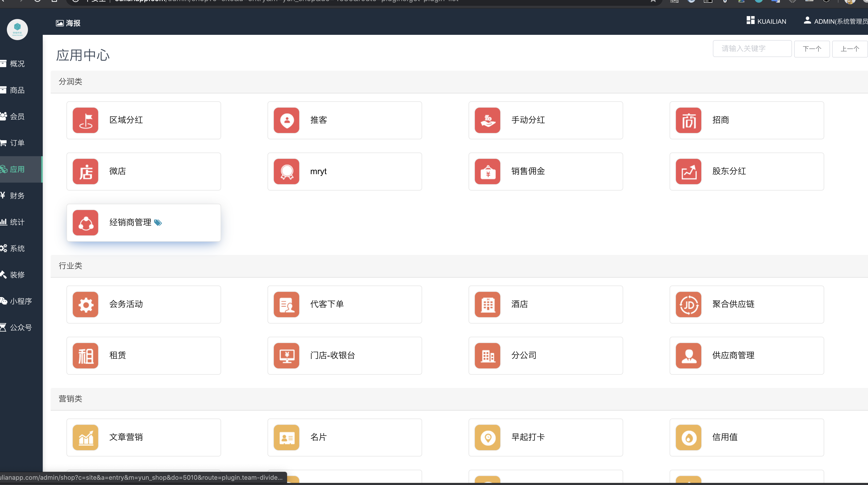Open the 供应商管理 person icon
This screenshot has height=485, width=868.
click(688, 356)
